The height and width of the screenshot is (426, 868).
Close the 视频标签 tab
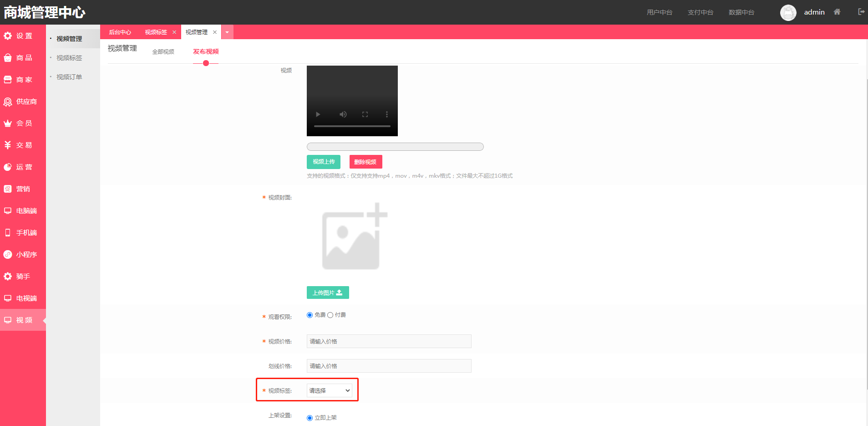click(x=174, y=32)
